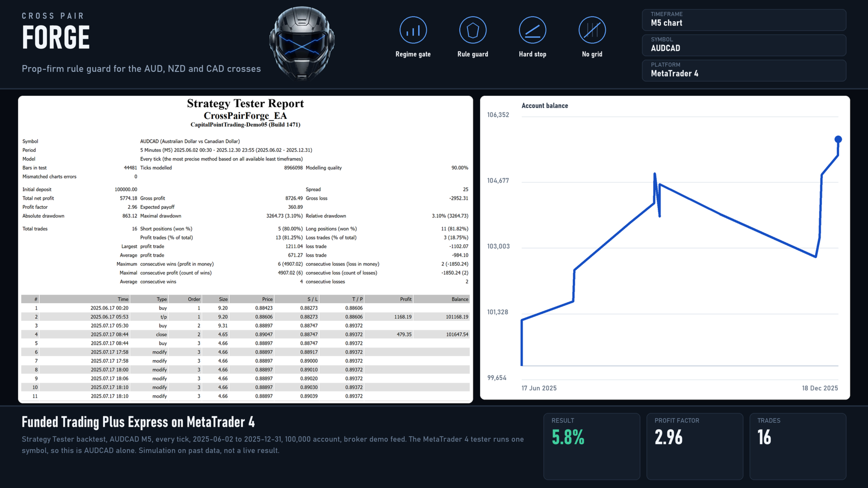The width and height of the screenshot is (868, 488).
Task: Click the Trades 16 stat card
Action: point(797,446)
